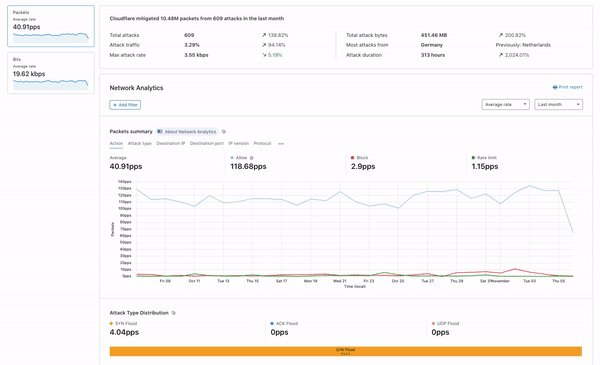Click the blue ACK Flood legend dot
Screen dimensions: 600x365
[272, 323]
